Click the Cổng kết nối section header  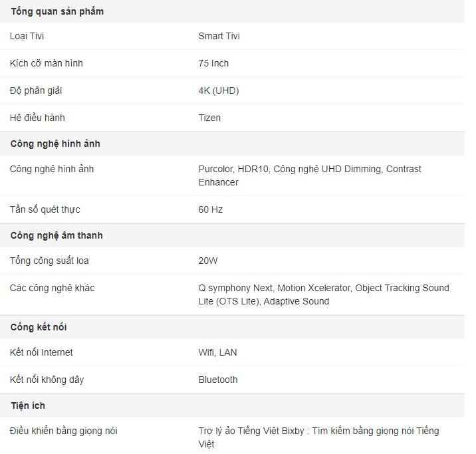(39, 327)
